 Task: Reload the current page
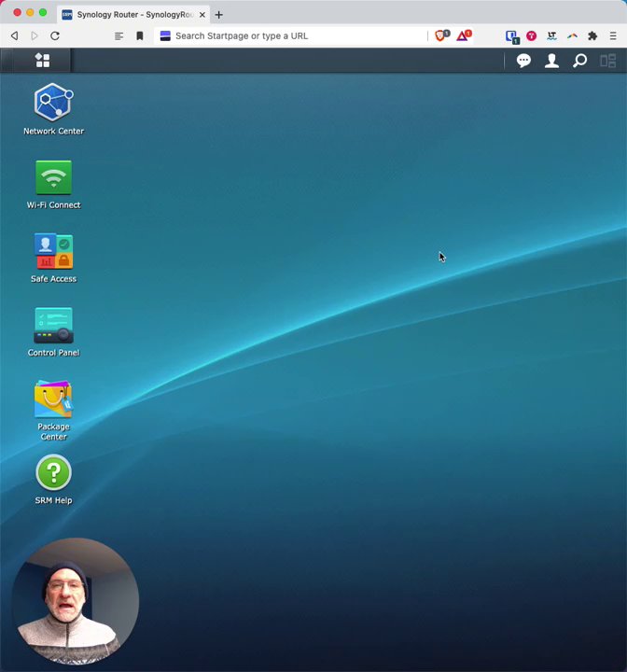pyautogui.click(x=55, y=36)
